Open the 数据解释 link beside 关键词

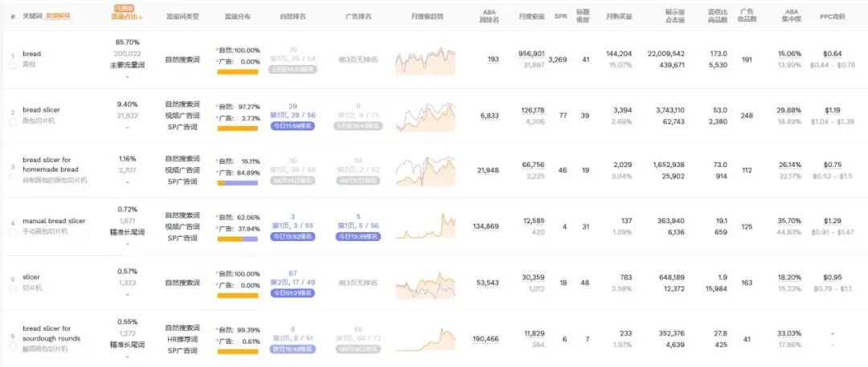[58, 17]
